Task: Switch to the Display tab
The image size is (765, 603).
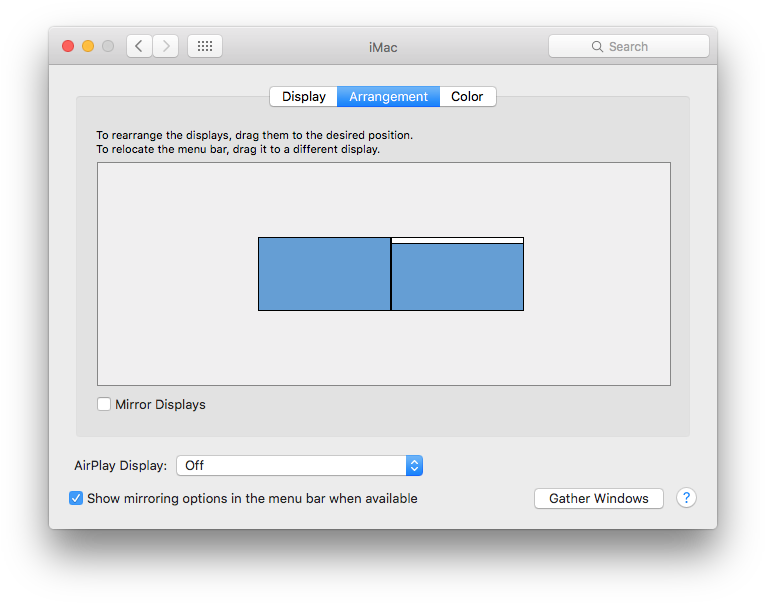Action: point(303,97)
